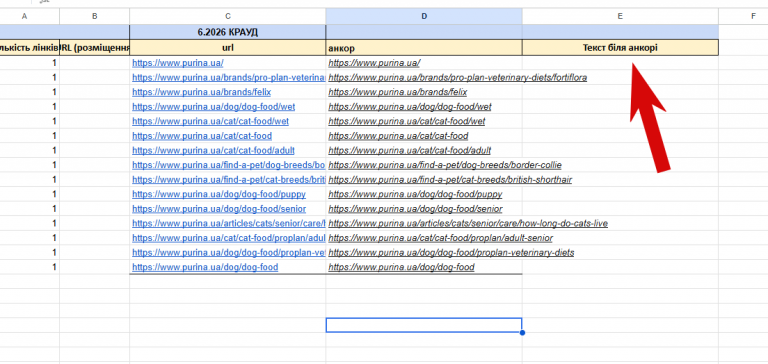Image resolution: width=768 pixels, height=364 pixels.
Task: Open the dog/dog-food/wet link in url column
Action: click(214, 107)
